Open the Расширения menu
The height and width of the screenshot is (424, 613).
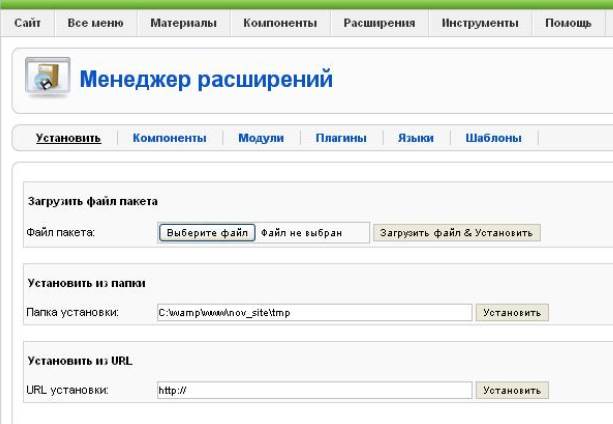(x=379, y=23)
